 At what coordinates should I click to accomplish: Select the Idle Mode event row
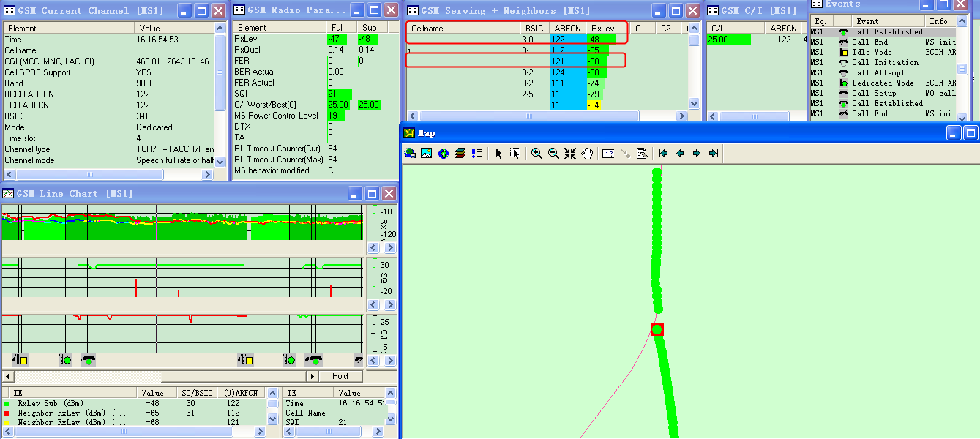[871, 53]
